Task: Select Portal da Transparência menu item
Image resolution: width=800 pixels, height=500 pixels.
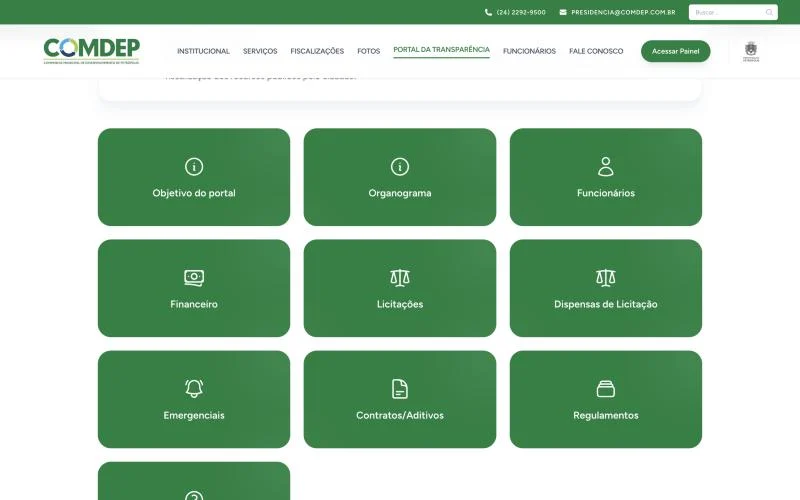Action: 441,49
